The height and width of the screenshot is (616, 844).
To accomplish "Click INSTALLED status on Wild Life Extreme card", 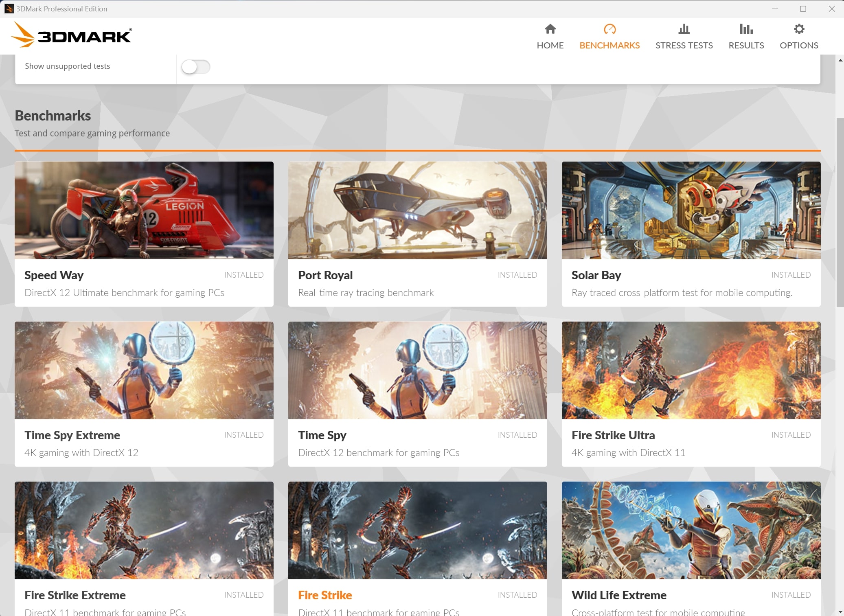I will [791, 595].
